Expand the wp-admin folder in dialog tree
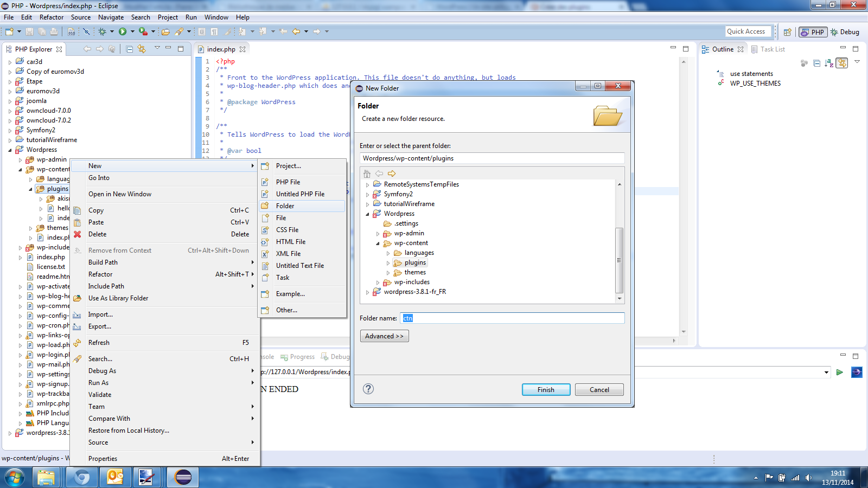 pyautogui.click(x=378, y=234)
